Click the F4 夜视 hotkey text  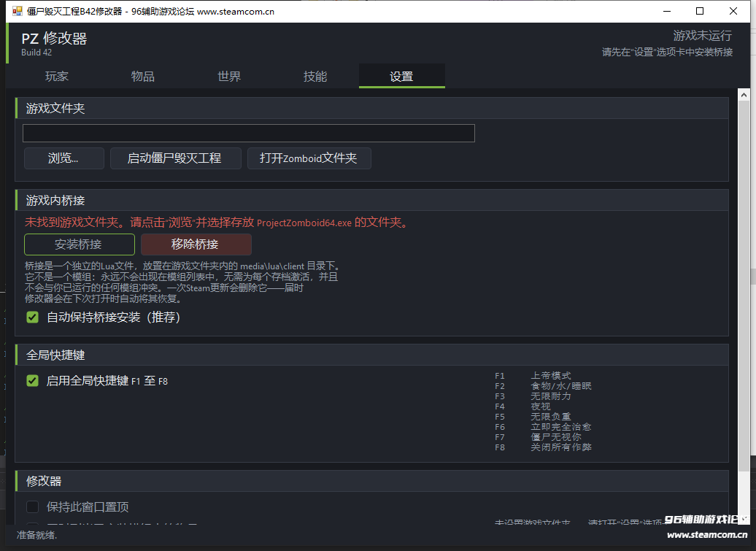pos(522,406)
